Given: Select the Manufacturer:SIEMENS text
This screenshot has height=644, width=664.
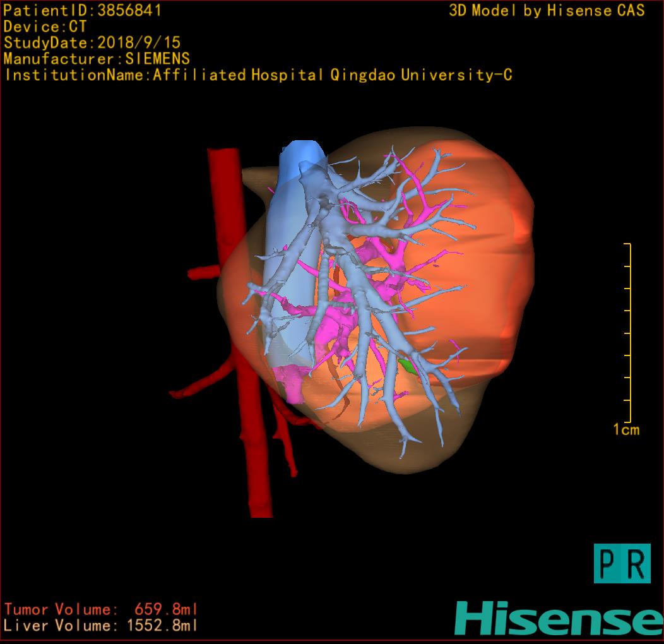Looking at the screenshot, I should 97,59.
